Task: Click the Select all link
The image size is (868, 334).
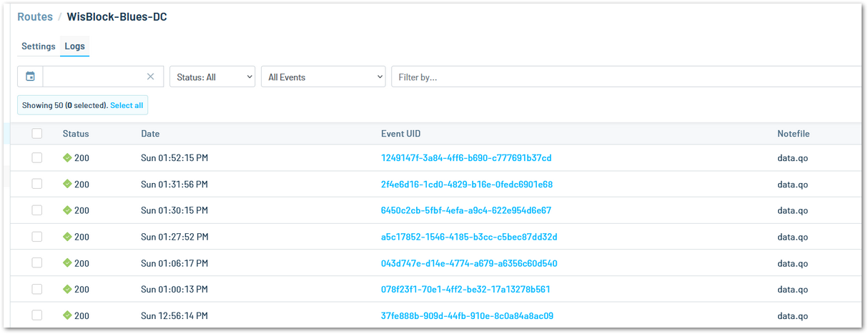Action: coord(127,105)
